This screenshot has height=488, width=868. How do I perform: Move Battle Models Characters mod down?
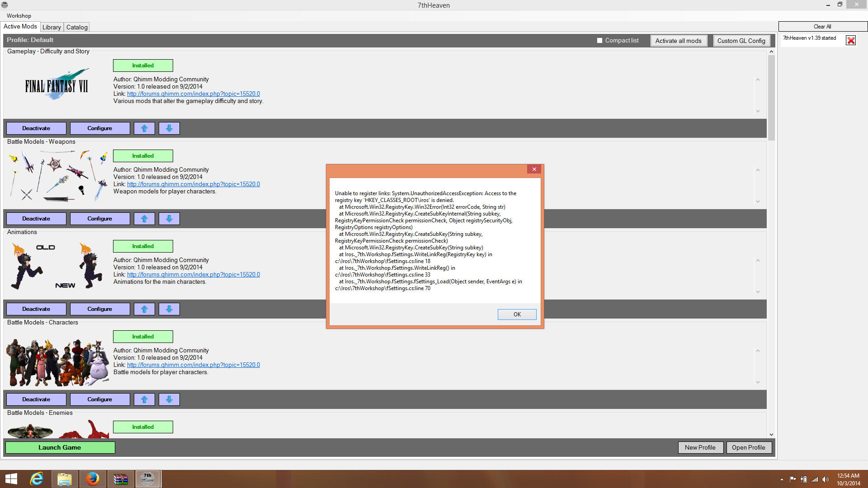[x=169, y=399]
